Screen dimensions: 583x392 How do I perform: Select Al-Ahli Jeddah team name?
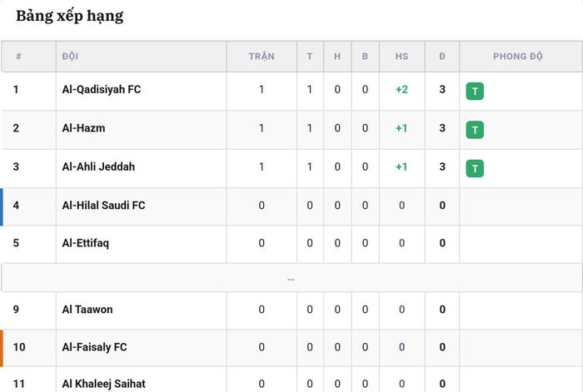(x=98, y=166)
